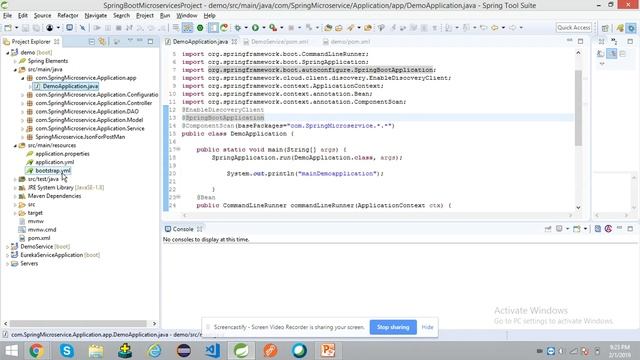Screen dimensions: 640x360
Task: Click the New file toolbar icon
Action: point(8,28)
